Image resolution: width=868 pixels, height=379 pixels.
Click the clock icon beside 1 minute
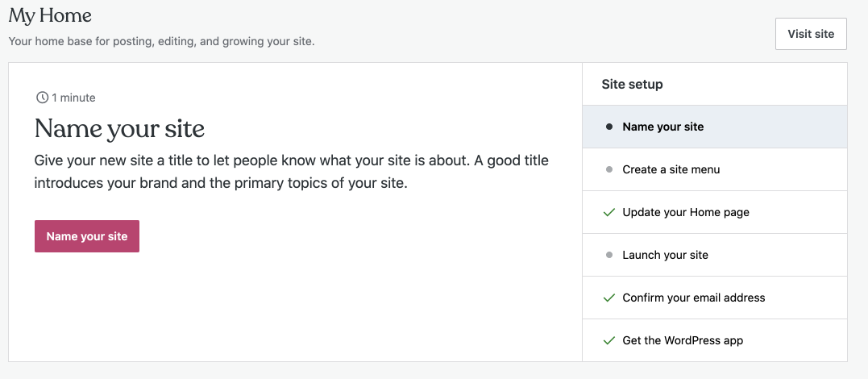[x=42, y=98]
